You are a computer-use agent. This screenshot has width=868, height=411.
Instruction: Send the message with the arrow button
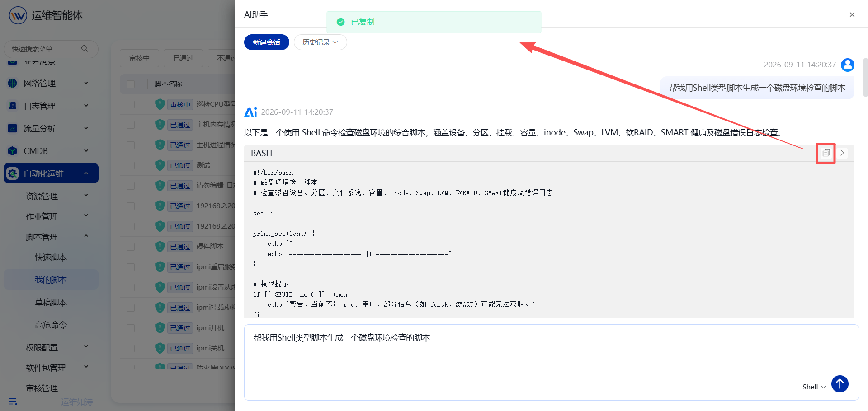840,384
